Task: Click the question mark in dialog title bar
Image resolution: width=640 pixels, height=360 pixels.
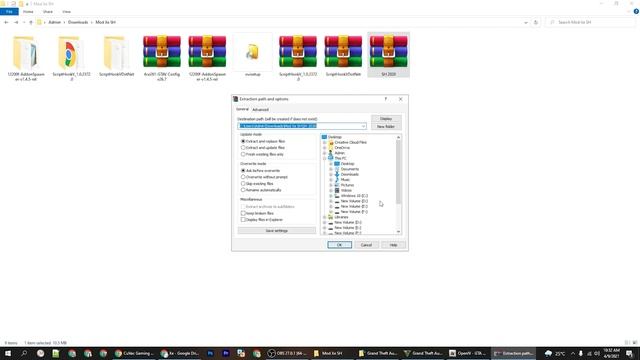Action: point(385,99)
